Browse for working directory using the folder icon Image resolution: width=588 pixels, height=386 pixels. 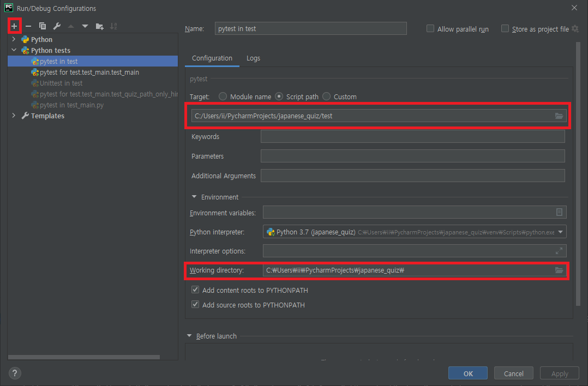click(559, 270)
